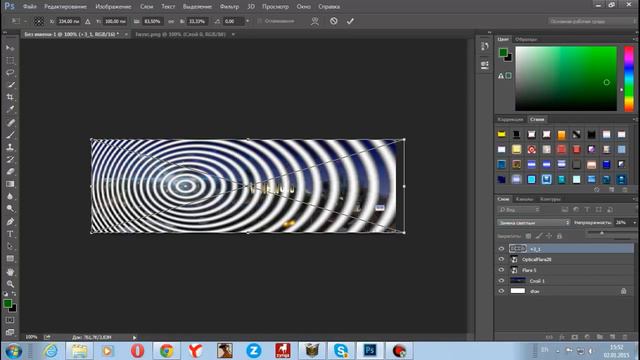Select the Eraser tool
Image resolution: width=640 pixels, height=360 pixels.
[x=10, y=171]
